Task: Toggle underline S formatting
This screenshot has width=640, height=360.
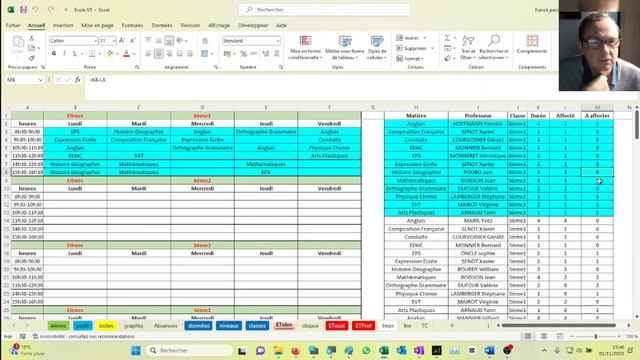Action: [74, 53]
